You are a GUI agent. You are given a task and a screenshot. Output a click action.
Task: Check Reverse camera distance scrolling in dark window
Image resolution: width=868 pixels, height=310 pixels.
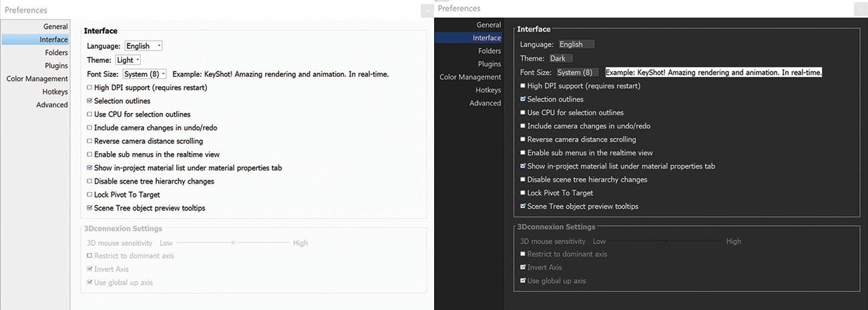[523, 139]
